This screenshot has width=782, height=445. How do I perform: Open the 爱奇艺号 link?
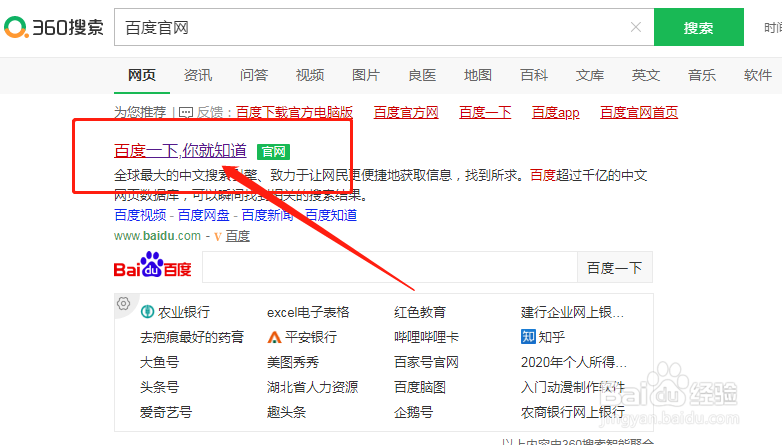[166, 412]
